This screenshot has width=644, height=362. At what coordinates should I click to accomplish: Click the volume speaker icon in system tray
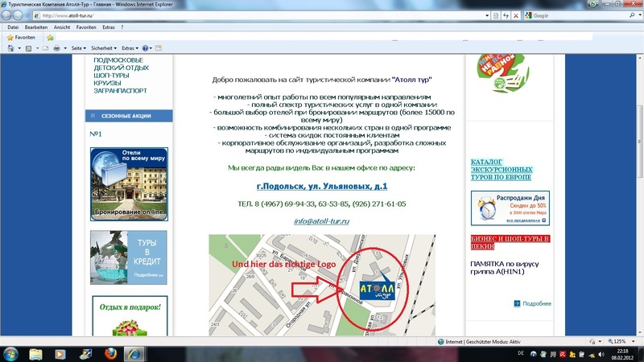tap(601, 354)
